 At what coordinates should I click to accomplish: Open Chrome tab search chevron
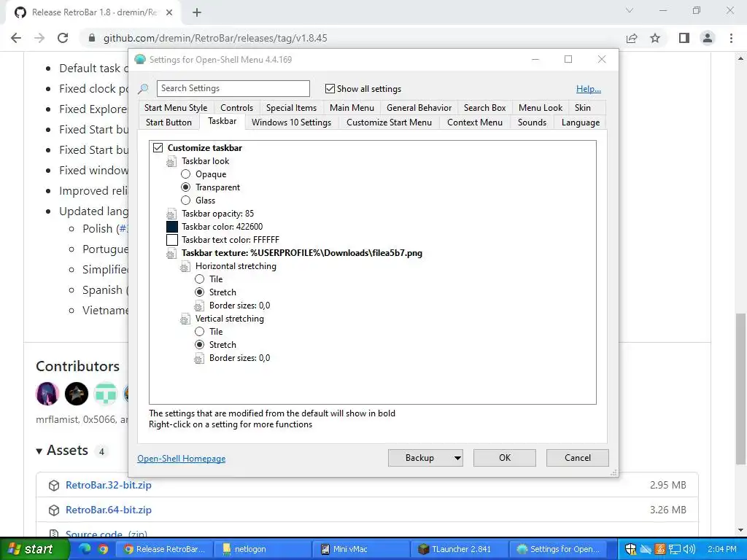(630, 10)
